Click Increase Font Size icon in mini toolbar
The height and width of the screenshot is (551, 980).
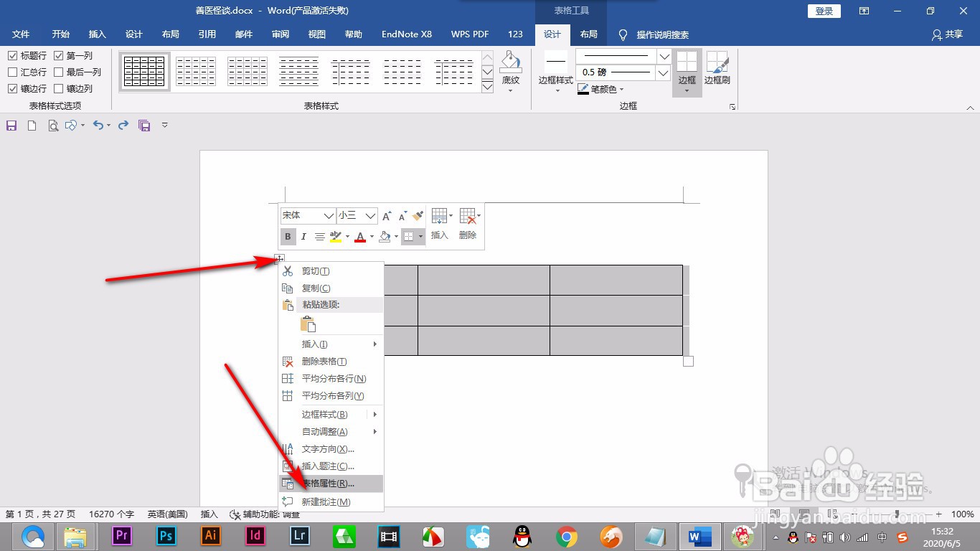387,215
